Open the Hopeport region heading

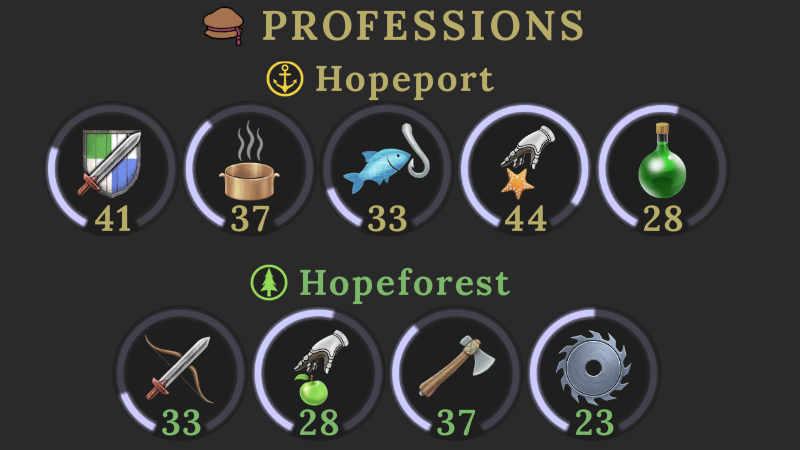click(x=405, y=80)
